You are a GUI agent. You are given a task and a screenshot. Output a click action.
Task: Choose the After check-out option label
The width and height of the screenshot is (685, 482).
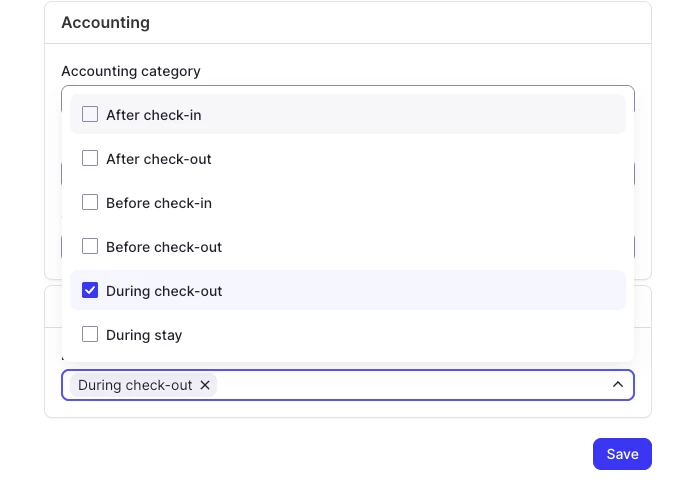pyautogui.click(x=159, y=159)
